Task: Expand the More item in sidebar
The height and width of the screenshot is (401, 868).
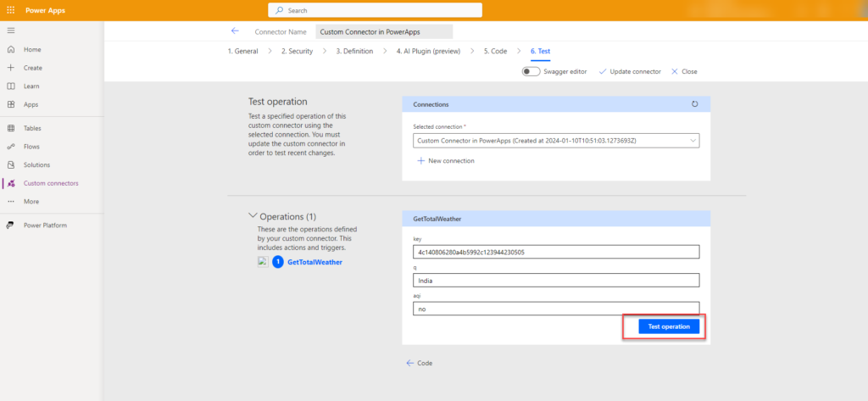Action: tap(31, 202)
